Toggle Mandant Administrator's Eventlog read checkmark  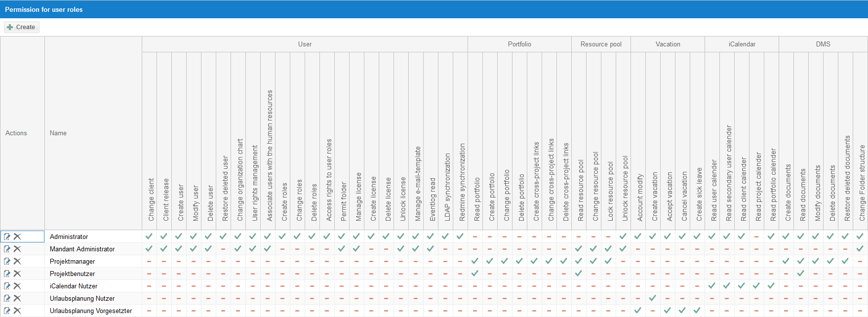tap(431, 249)
